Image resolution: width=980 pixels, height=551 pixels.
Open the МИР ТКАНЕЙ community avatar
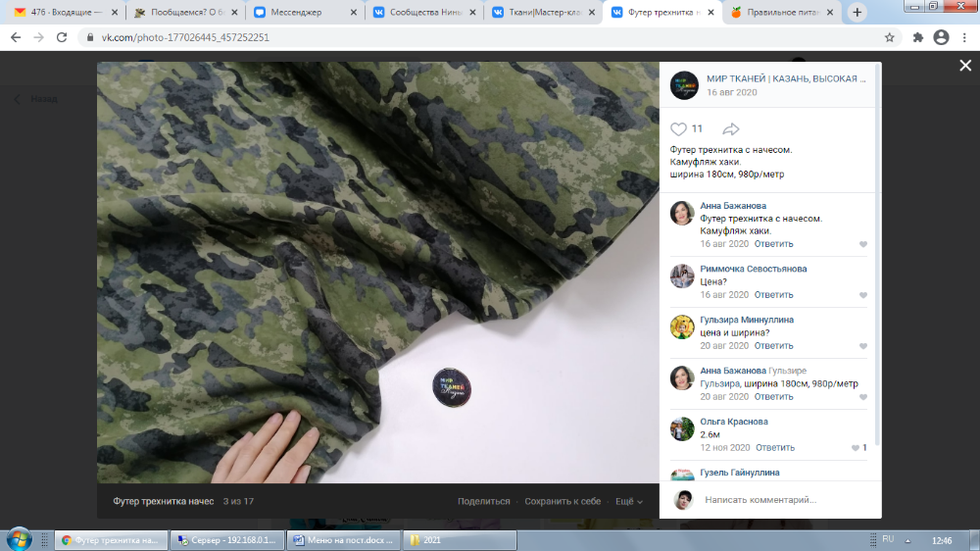pyautogui.click(x=684, y=85)
